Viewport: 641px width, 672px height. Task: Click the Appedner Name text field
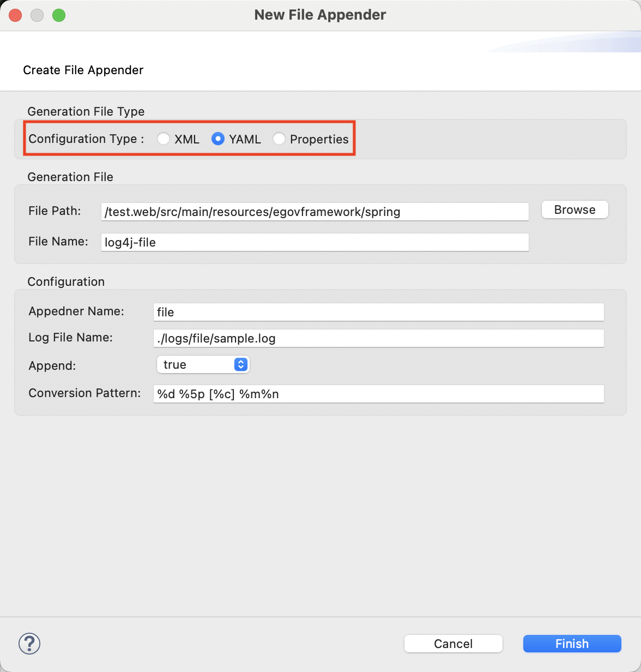(378, 312)
